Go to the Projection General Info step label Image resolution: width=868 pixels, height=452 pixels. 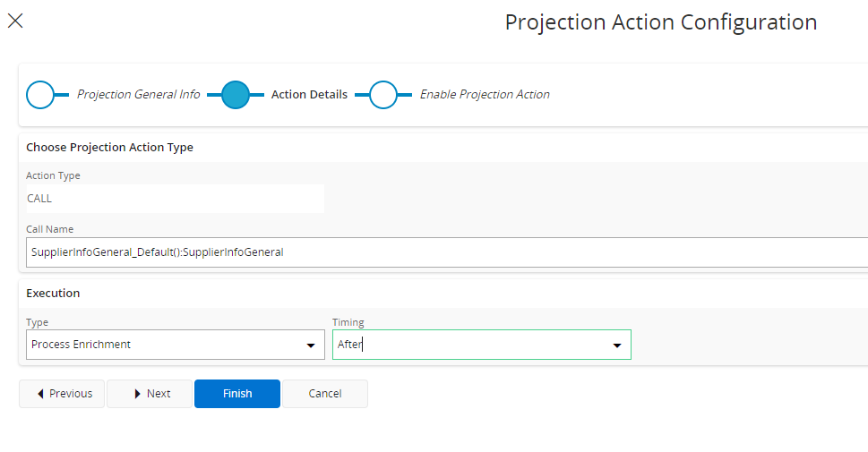pyautogui.click(x=138, y=95)
